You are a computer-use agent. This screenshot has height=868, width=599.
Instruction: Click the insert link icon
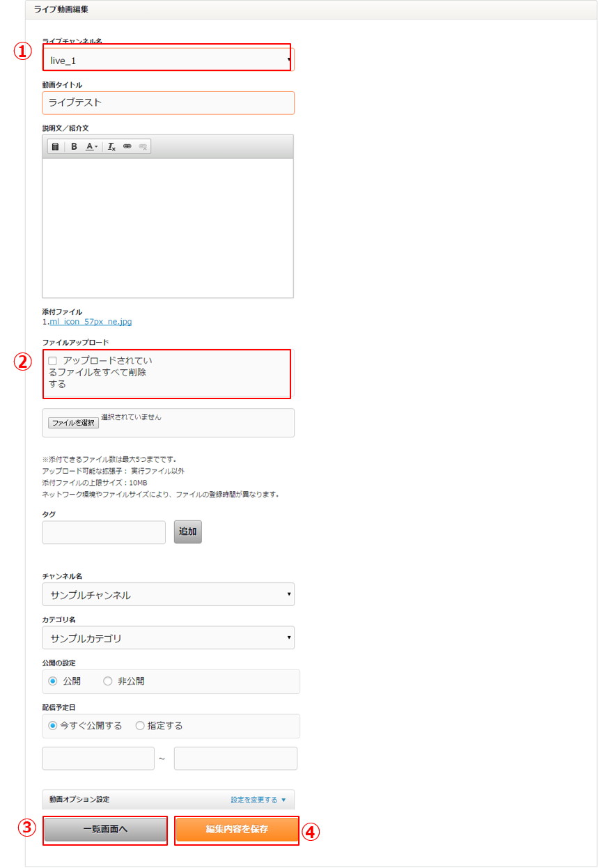coord(127,146)
